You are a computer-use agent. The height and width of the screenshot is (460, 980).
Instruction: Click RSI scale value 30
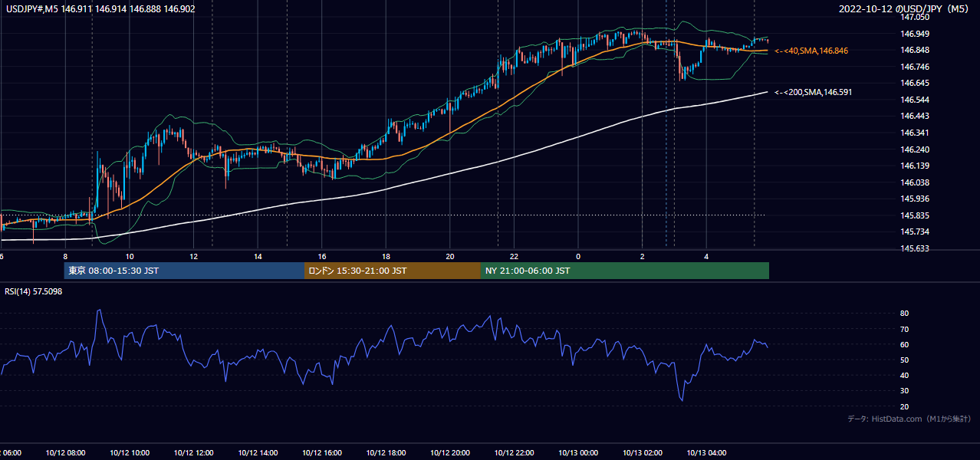(x=905, y=390)
